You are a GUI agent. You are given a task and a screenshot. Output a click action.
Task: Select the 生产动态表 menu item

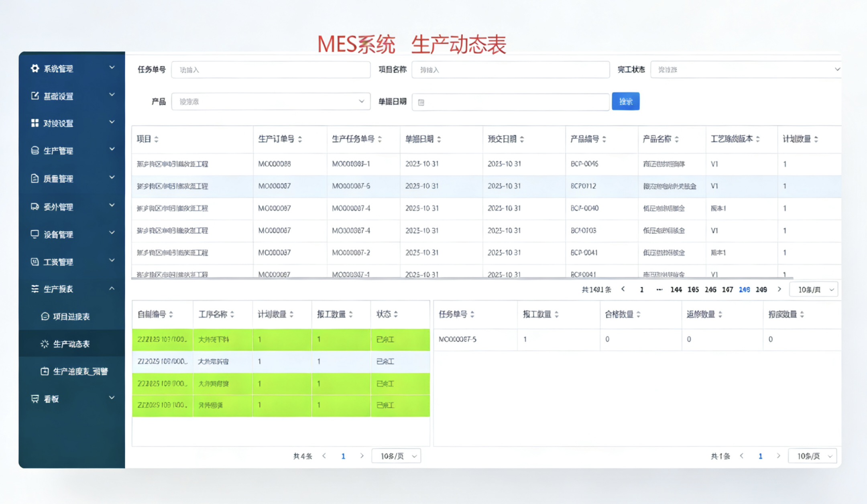[71, 344]
